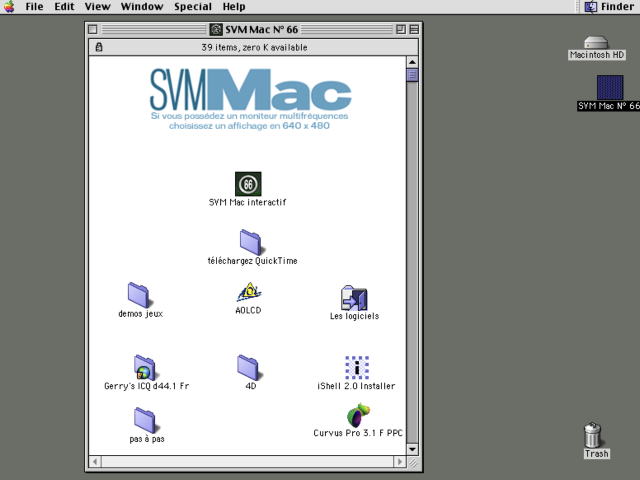Image resolution: width=640 pixels, height=480 pixels.
Task: Collapse the window with windowshade box
Action: point(414,29)
